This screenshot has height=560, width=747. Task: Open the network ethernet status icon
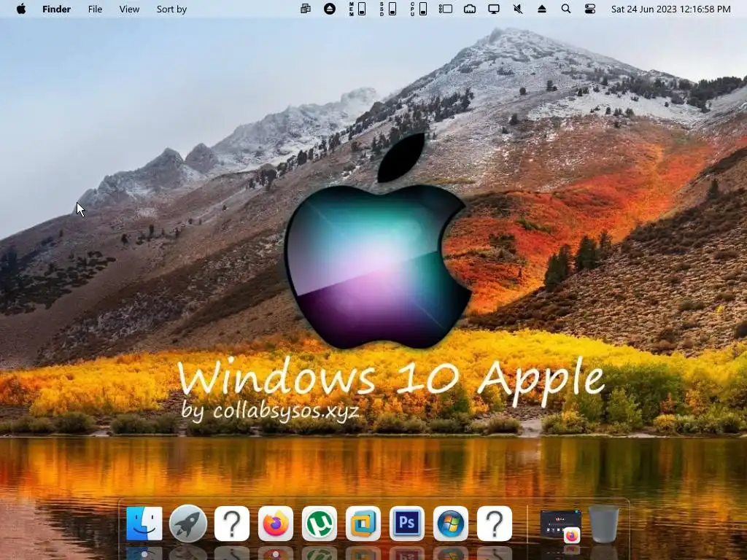click(x=470, y=9)
